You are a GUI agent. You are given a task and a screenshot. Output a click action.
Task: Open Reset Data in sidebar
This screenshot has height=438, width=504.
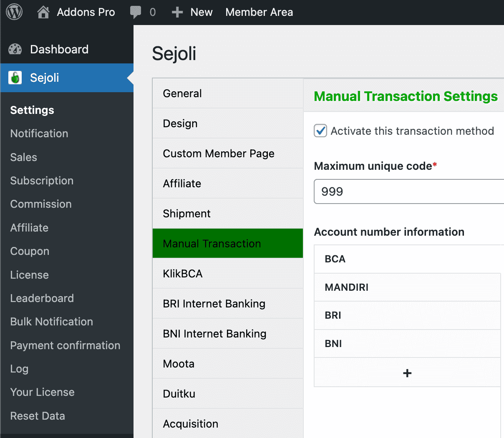click(x=38, y=416)
